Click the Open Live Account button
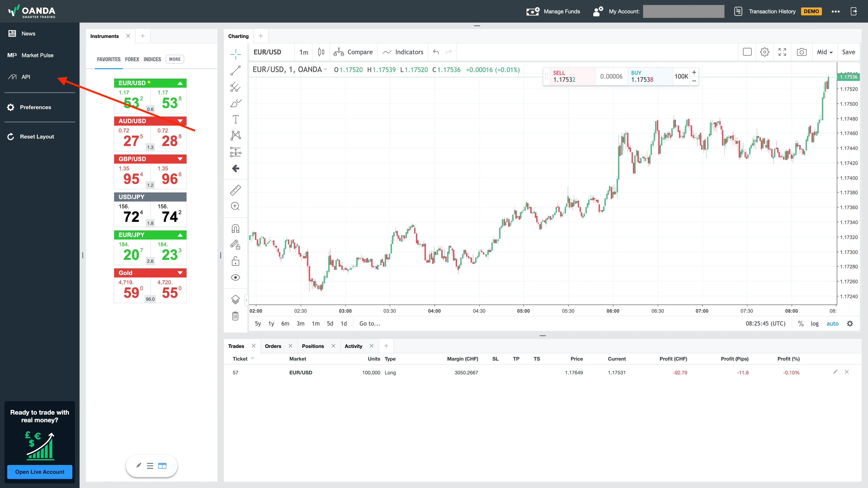Image resolution: width=868 pixels, height=488 pixels. 40,472
